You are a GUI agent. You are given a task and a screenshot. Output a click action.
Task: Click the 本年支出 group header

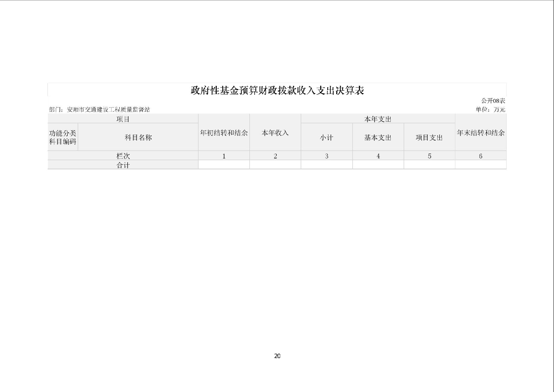click(378, 119)
